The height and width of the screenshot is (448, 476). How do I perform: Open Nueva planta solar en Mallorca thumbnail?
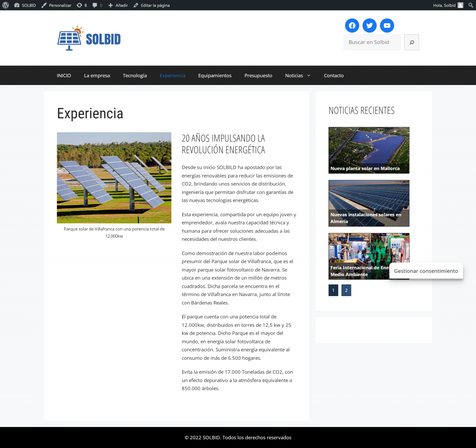[x=369, y=150]
